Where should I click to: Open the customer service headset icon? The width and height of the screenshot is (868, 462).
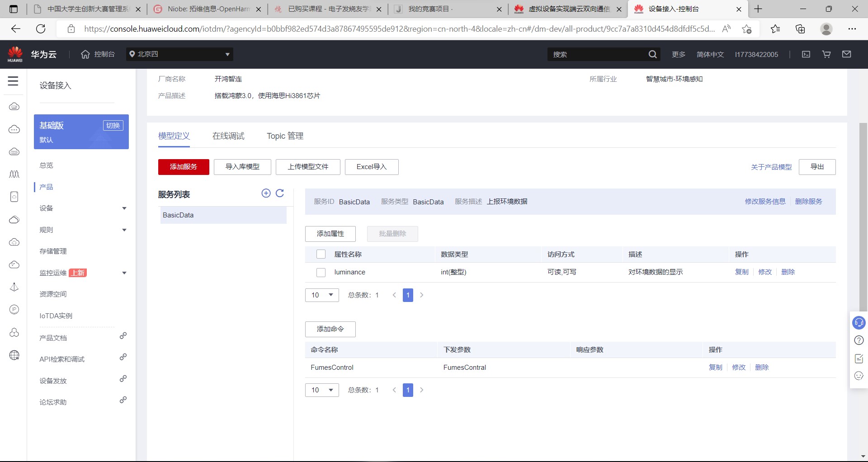pos(859,323)
